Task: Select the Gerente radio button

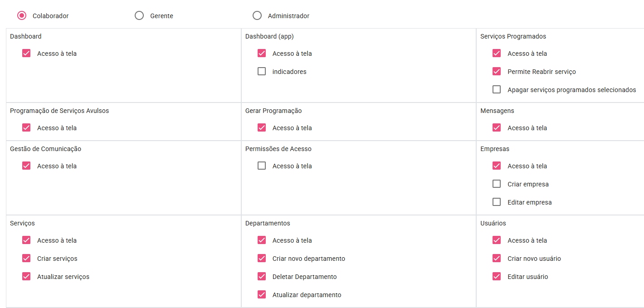Action: pos(139,15)
